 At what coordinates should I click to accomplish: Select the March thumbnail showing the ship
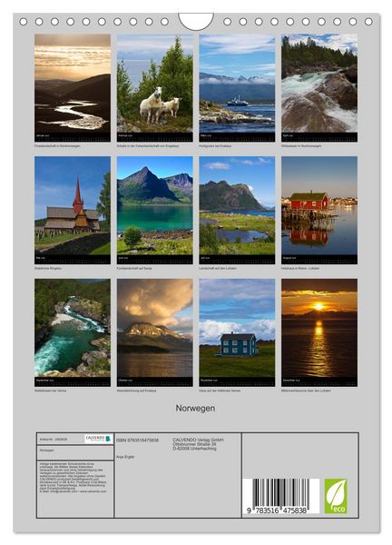click(x=237, y=87)
